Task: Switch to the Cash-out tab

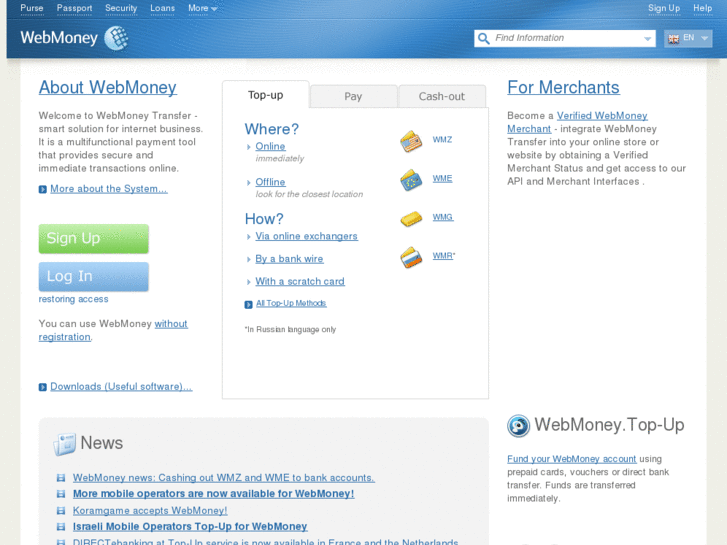Action: coord(442,96)
